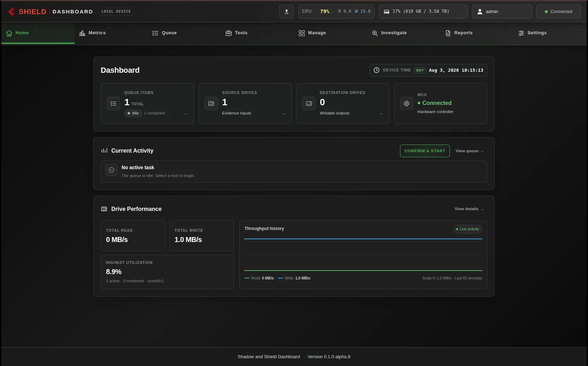Screen dimensions: 588x366
Task: Click the Read 0 MB/s legend entry
Action: [x=259, y=278]
